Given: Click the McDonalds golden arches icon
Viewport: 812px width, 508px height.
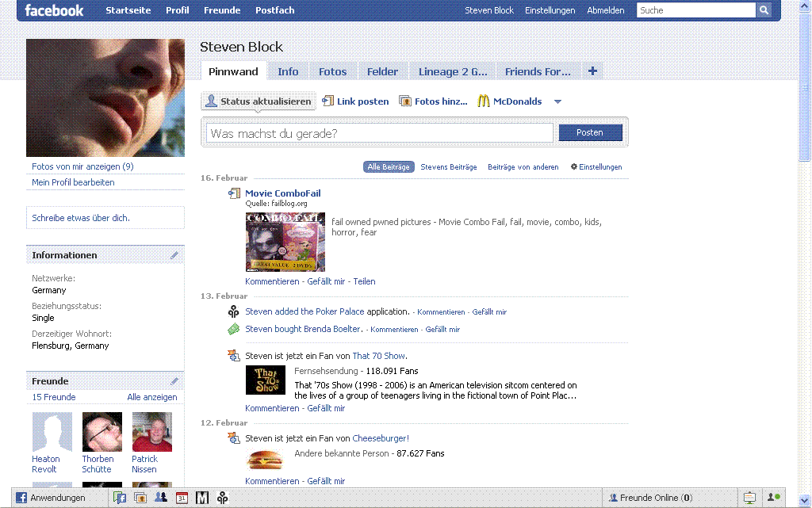Looking at the screenshot, I should (x=483, y=101).
